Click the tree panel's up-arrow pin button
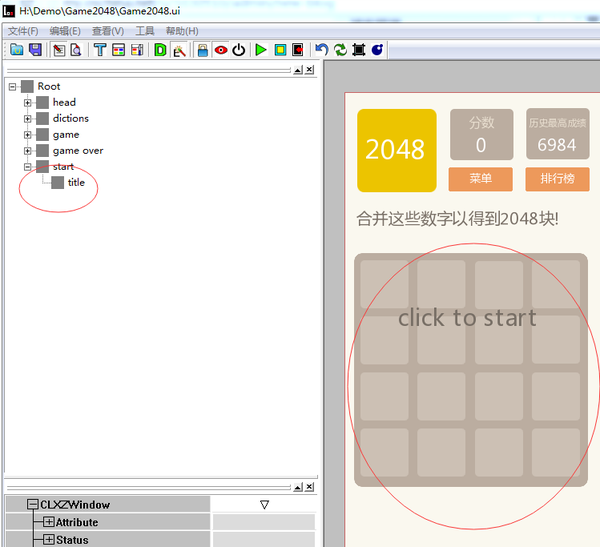This screenshot has width=600, height=547. click(x=298, y=70)
